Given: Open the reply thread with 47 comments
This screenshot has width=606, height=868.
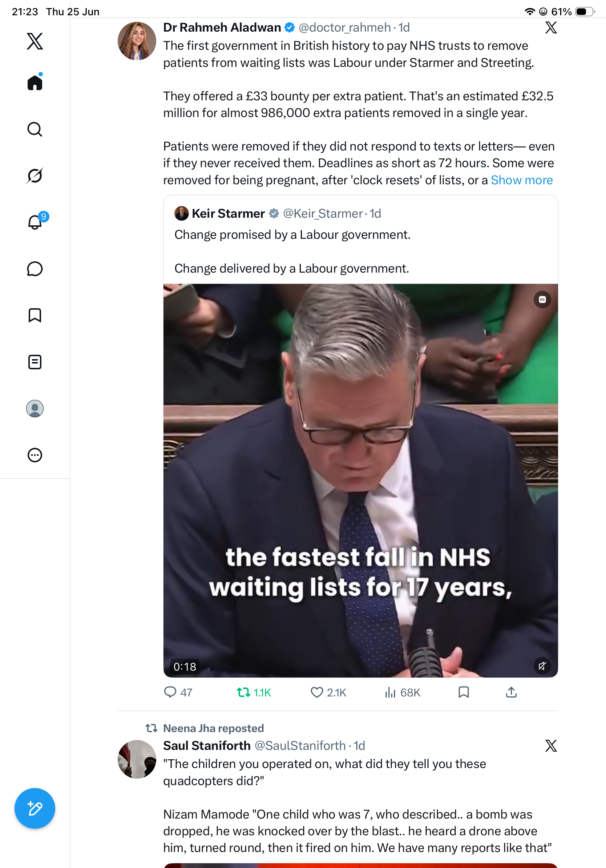Looking at the screenshot, I should (x=178, y=692).
